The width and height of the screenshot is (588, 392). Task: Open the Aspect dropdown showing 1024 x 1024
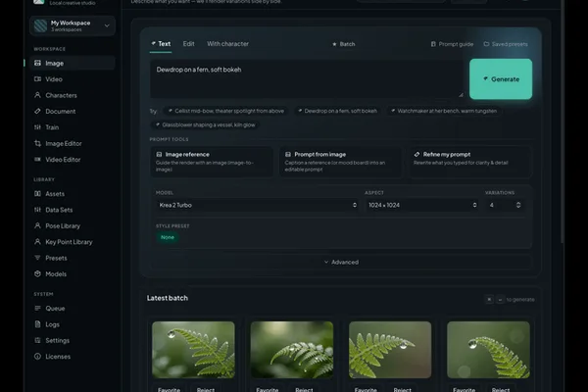coord(421,205)
